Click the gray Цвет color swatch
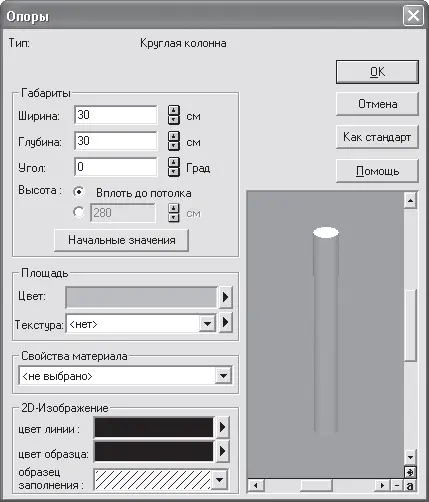 [141, 297]
